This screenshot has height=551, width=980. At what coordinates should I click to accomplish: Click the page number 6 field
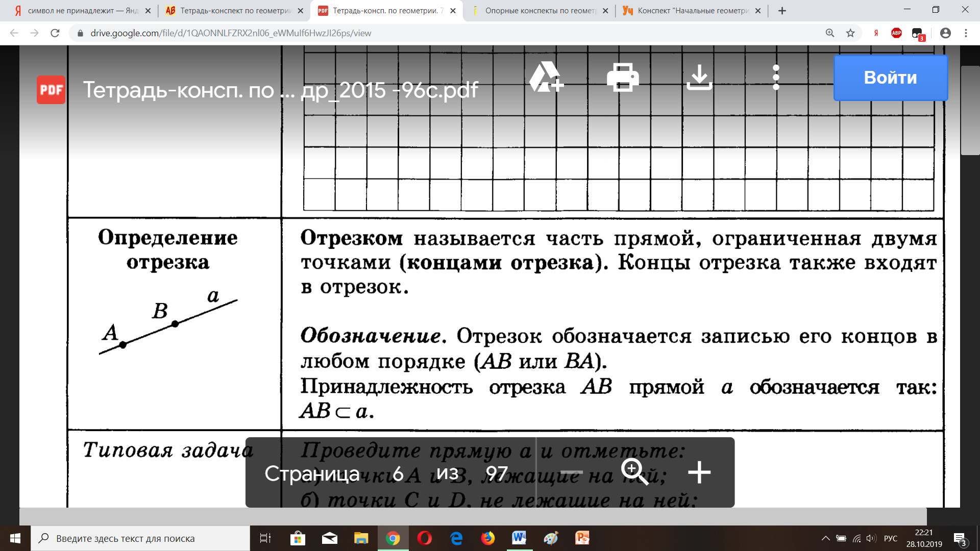[x=398, y=473]
